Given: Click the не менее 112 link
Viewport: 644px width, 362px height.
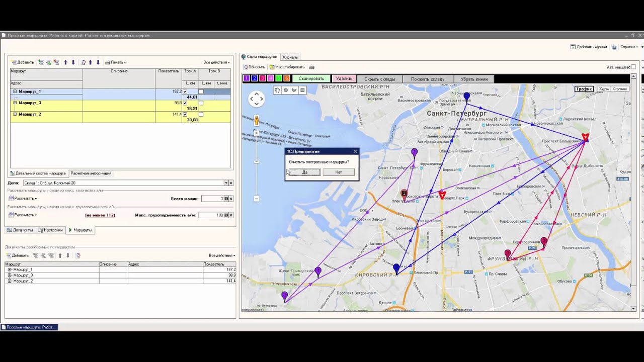Looking at the screenshot, I should pyautogui.click(x=100, y=215).
